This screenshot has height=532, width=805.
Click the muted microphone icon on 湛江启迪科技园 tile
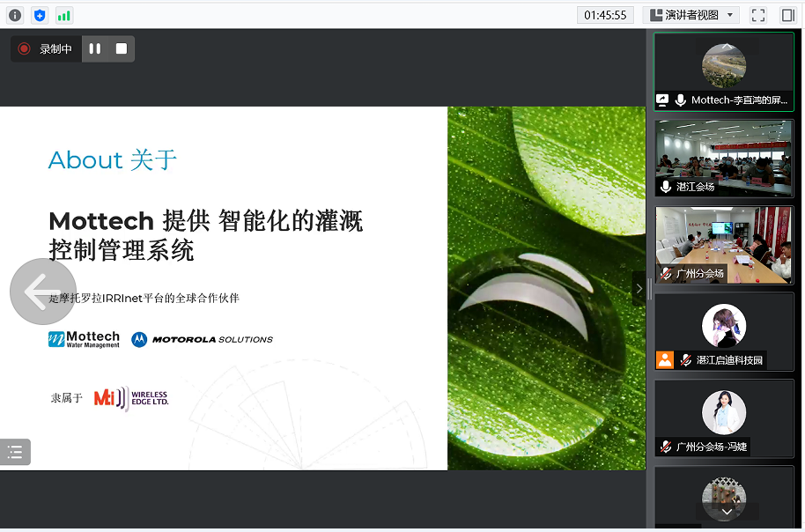(x=686, y=360)
